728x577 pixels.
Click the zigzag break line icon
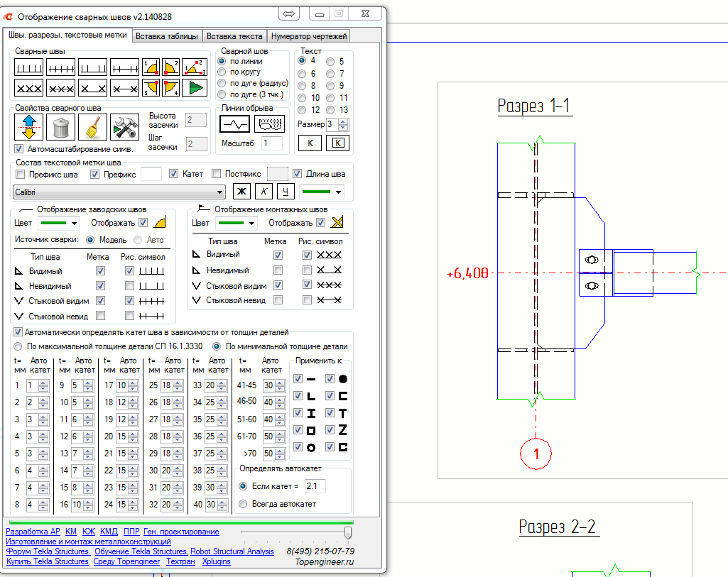click(234, 123)
